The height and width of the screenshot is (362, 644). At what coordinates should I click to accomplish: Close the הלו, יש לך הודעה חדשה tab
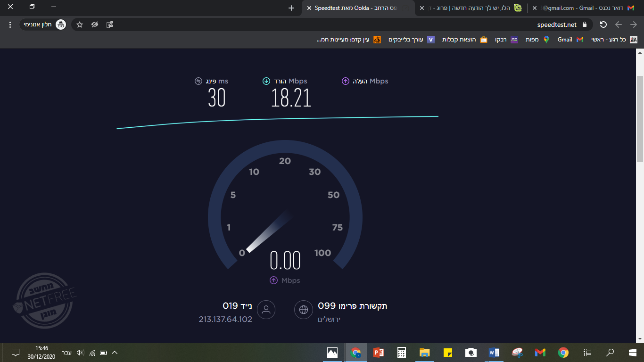(x=422, y=8)
